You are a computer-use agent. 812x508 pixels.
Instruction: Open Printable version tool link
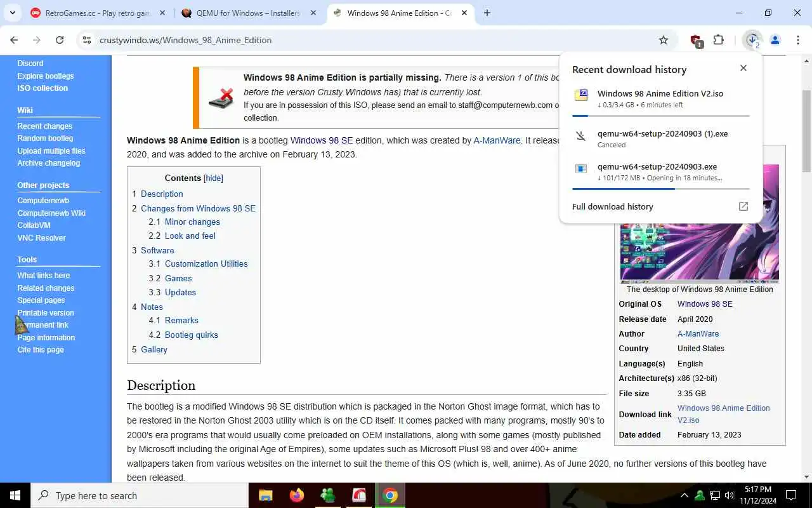click(x=46, y=312)
